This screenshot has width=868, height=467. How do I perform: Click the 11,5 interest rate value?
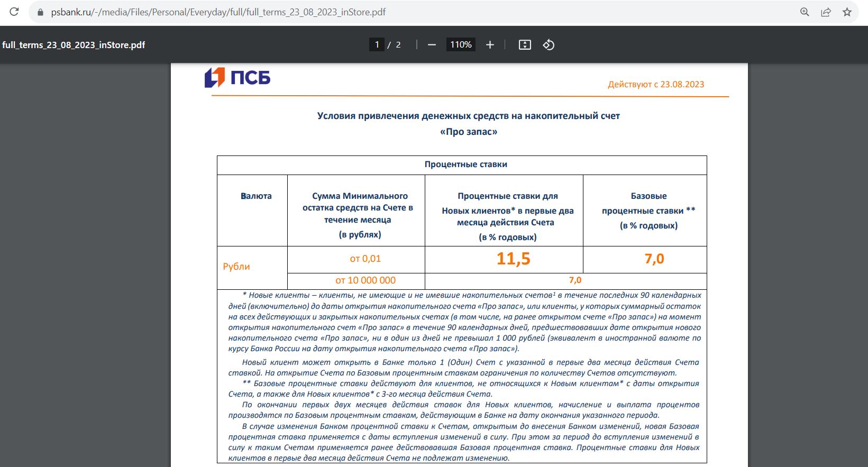coord(513,259)
